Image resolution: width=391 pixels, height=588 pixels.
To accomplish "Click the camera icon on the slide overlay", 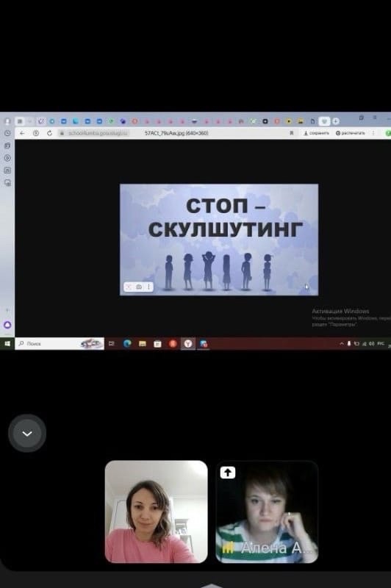I will (x=139, y=287).
